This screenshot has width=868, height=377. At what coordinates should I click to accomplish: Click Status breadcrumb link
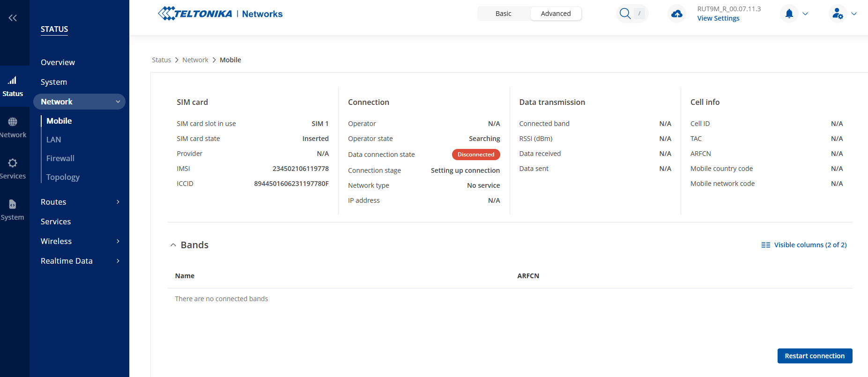[x=161, y=60]
